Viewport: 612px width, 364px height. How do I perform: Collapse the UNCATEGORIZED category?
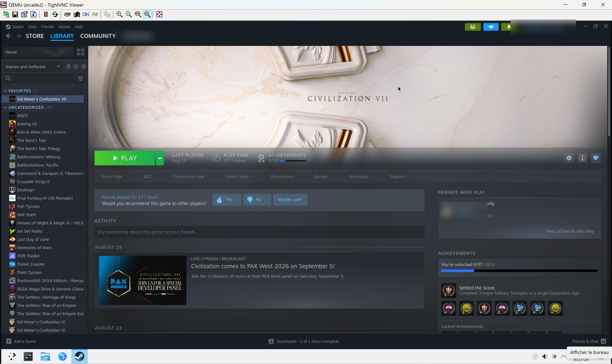[x=5, y=107]
